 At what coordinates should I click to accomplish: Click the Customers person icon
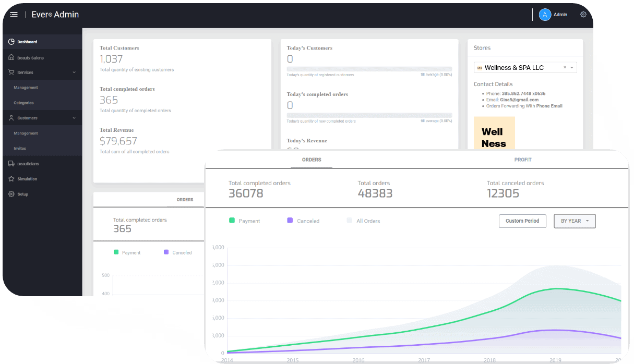tap(11, 118)
